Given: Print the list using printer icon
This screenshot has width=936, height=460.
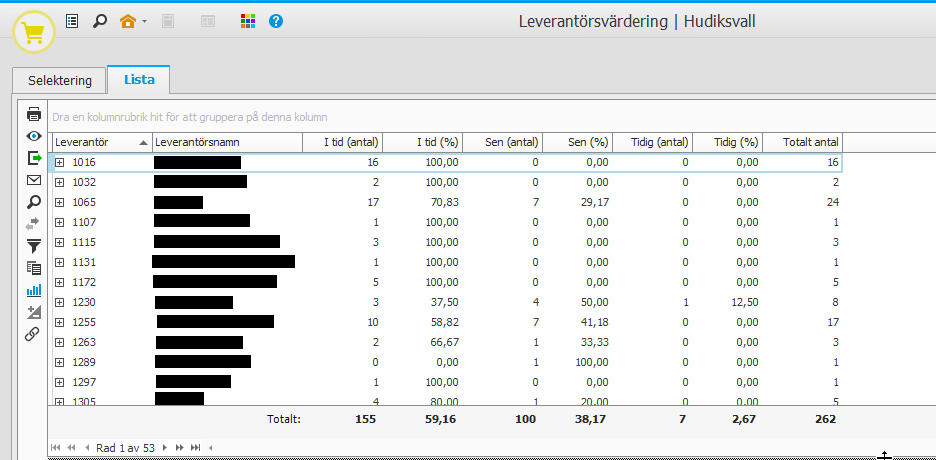Looking at the screenshot, I should point(34,114).
